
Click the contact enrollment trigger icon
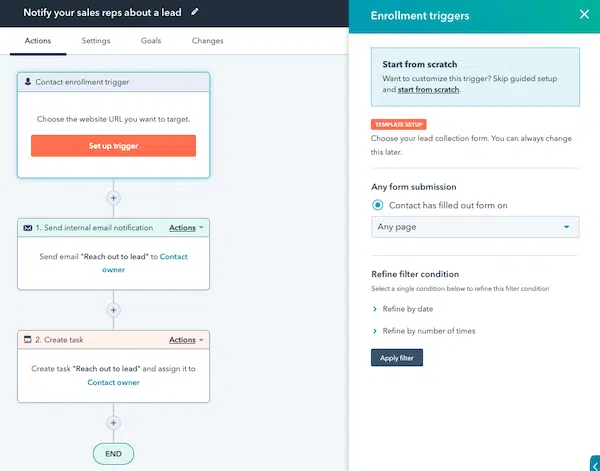[27, 82]
